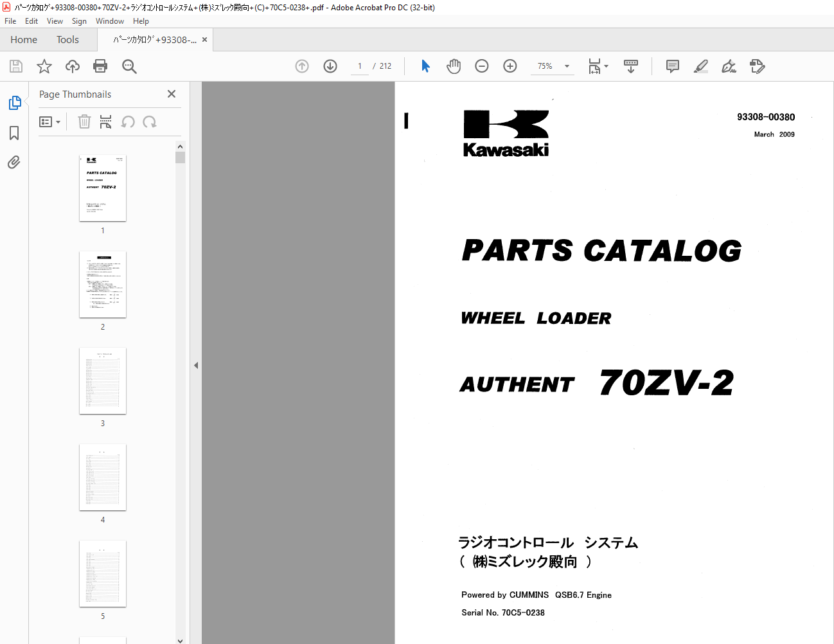834x644 pixels.
Task: Rotate pages counterclockwise icon
Action: (128, 121)
